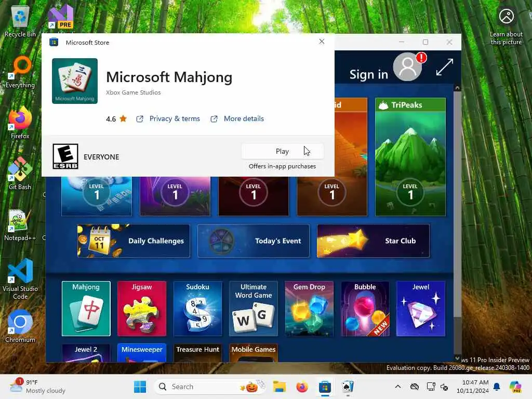Click the scroll up arrow in Solitaire window
This screenshot has height=399, width=532.
(x=457, y=88)
